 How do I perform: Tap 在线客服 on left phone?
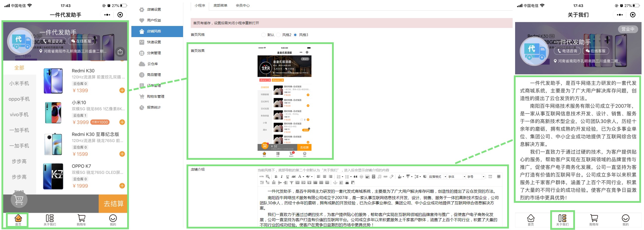coord(81,41)
